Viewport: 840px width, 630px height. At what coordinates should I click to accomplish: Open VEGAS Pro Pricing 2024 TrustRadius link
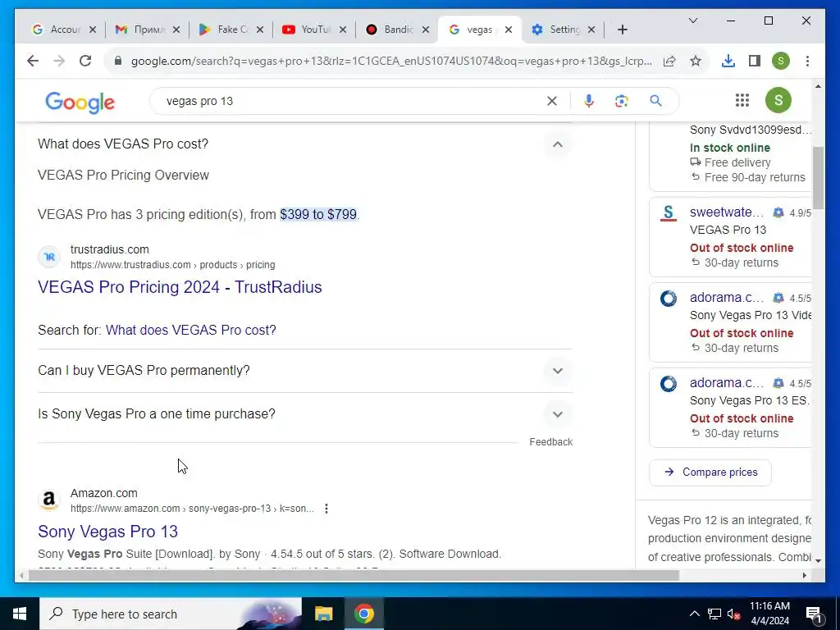point(180,287)
